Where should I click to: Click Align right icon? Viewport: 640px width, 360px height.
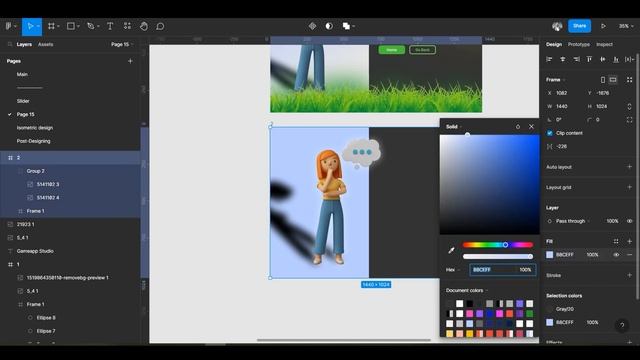point(576,60)
